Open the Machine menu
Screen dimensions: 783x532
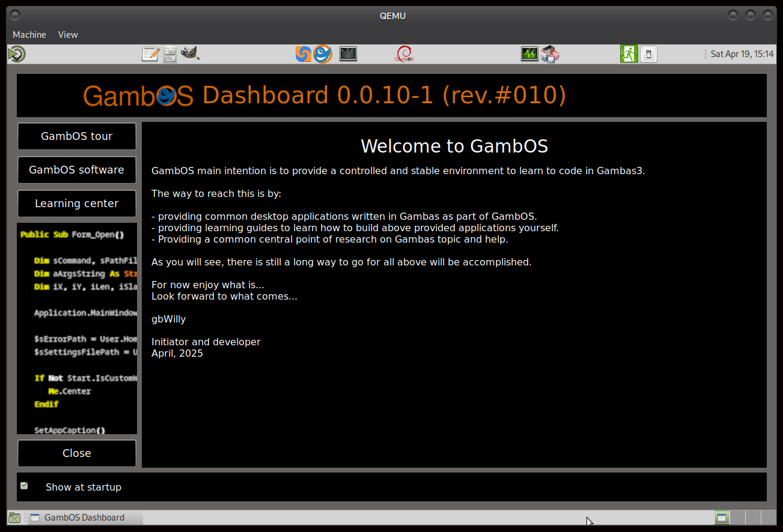point(29,35)
